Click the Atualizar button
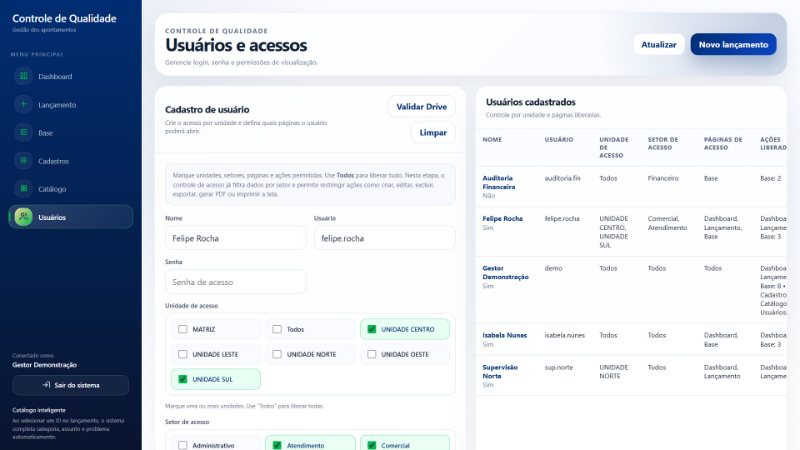The image size is (800, 450). click(x=659, y=44)
